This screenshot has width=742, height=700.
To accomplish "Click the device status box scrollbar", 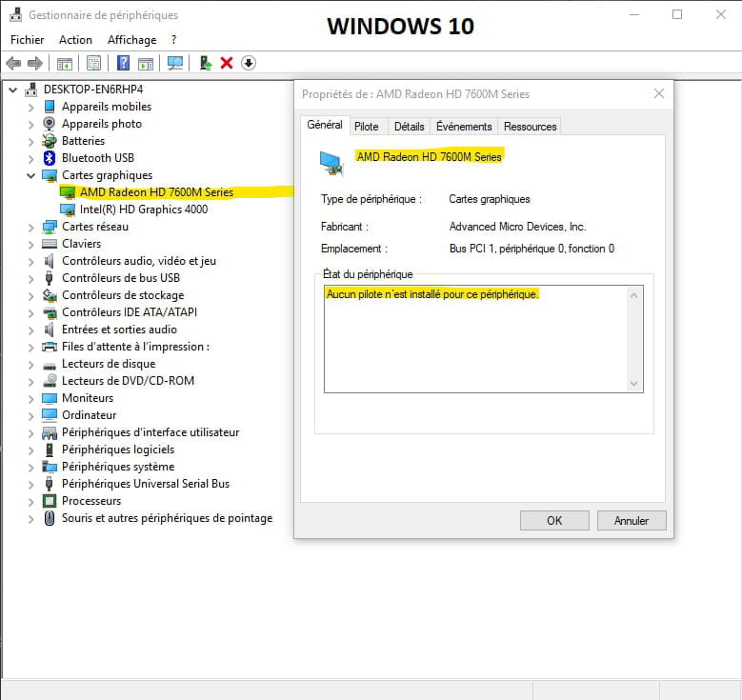I will pyautogui.click(x=634, y=339).
